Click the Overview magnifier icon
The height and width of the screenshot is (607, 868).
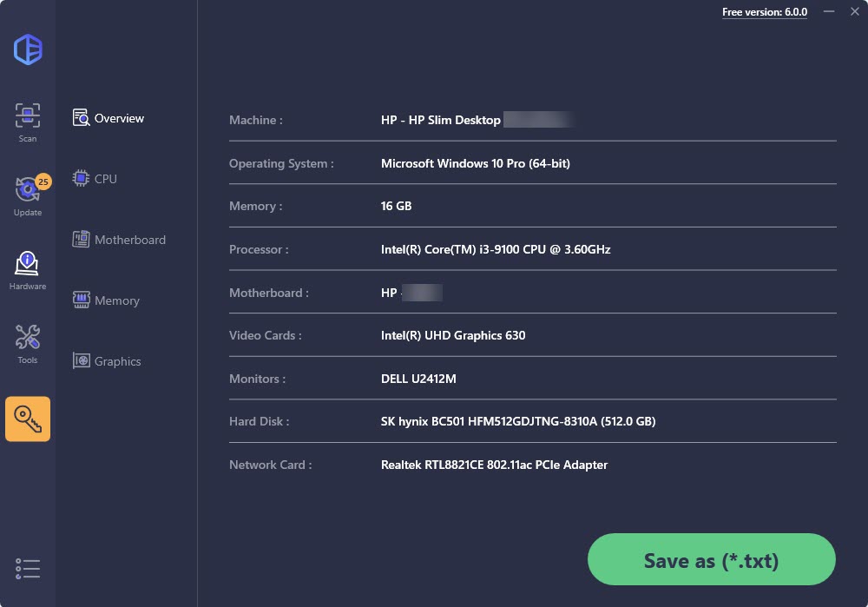coord(81,117)
